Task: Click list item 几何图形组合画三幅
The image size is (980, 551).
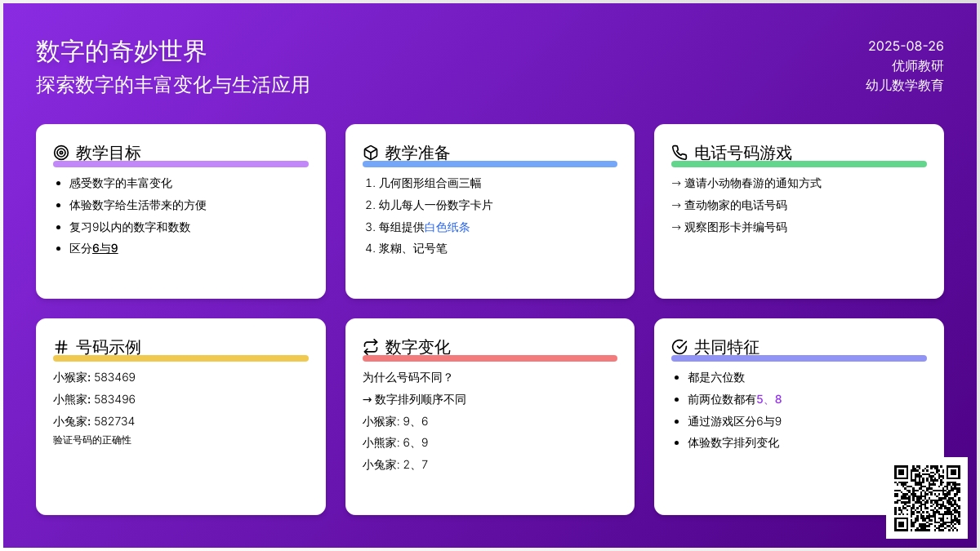Action: click(430, 183)
